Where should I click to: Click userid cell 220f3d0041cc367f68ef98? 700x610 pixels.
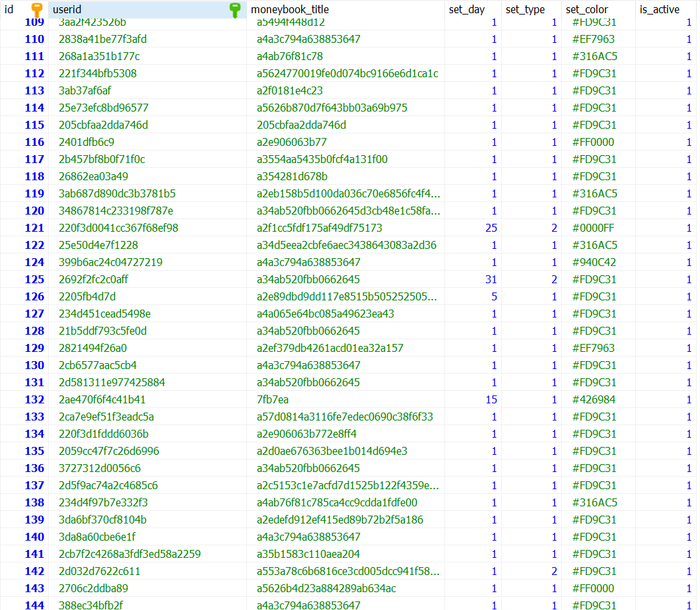pos(118,228)
